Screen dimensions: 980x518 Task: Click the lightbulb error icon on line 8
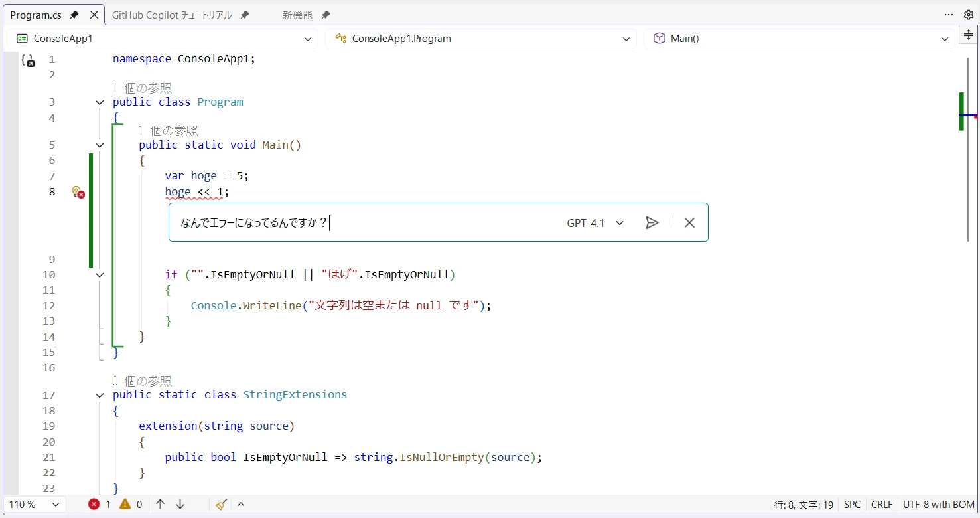point(78,192)
